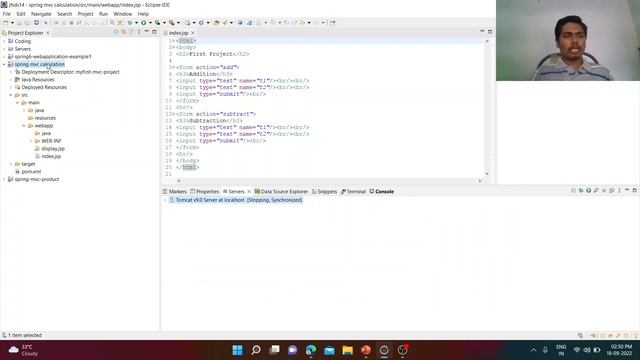Open Windows taskbar search

point(256,350)
